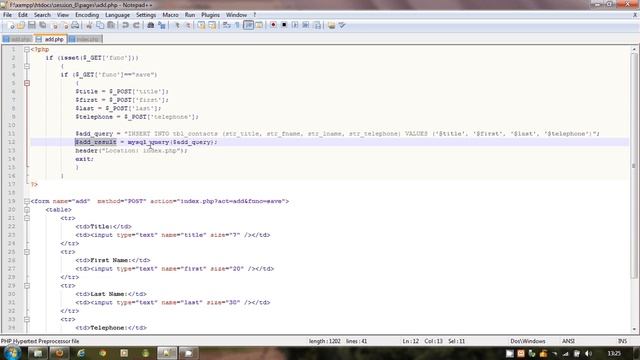Click the Run Macro Multiple Times icon
640x360 pixels.
click(306, 25)
